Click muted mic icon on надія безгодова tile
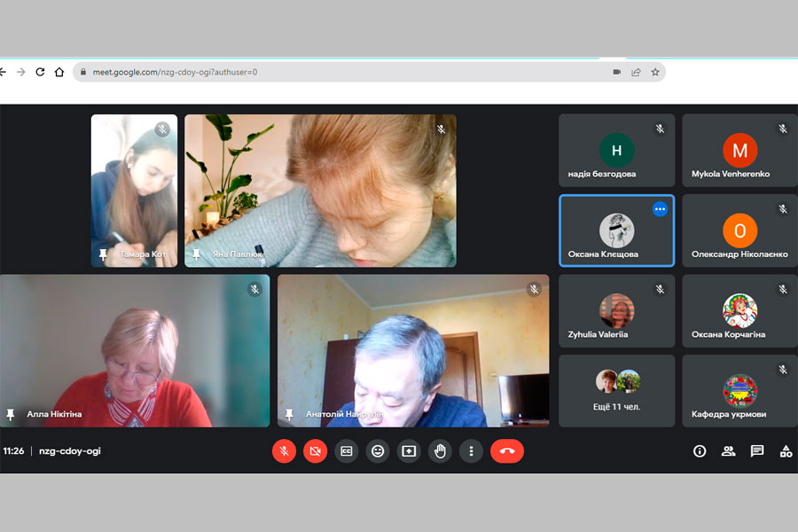This screenshot has width=798, height=532. coord(660,129)
